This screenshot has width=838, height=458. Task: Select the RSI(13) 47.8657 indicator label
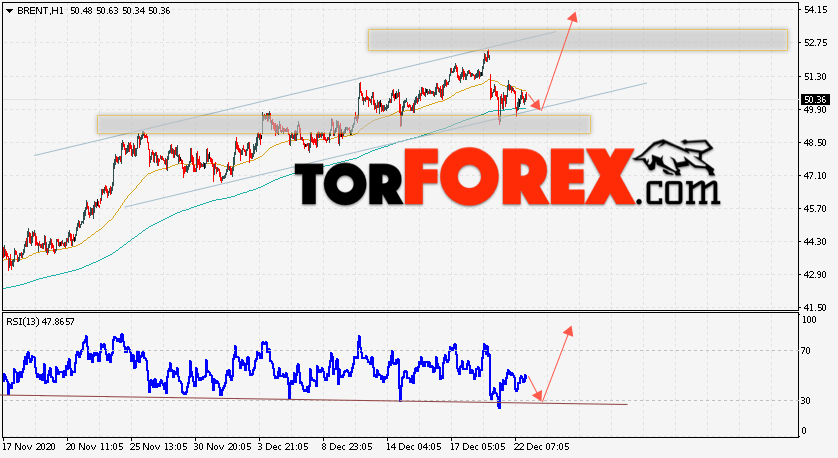pyautogui.click(x=40, y=322)
